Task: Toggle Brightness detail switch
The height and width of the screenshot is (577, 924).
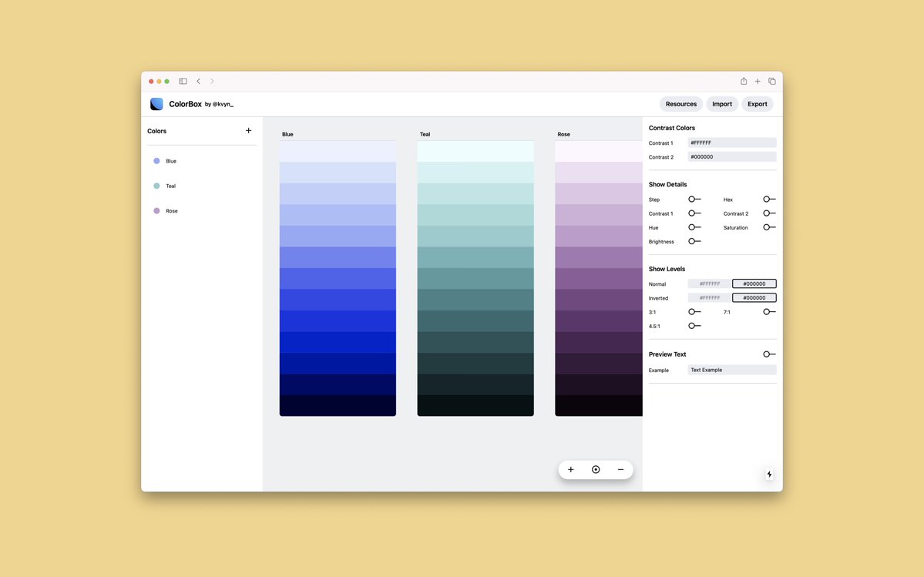Action: 695,241
